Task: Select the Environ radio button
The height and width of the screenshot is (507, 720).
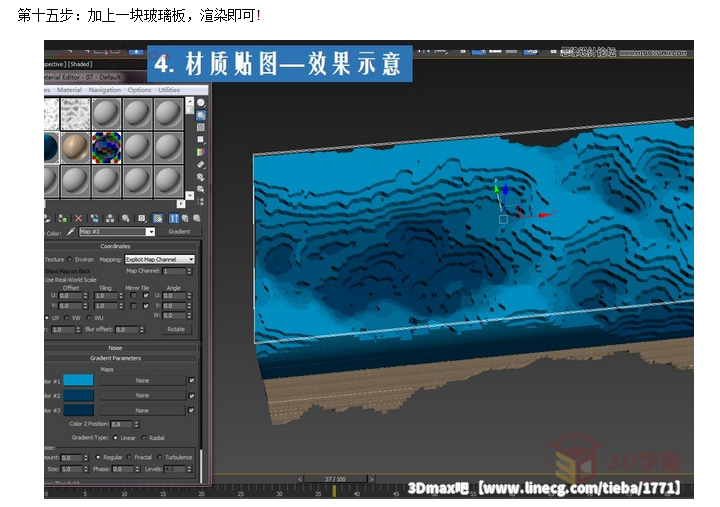Action: (x=70, y=259)
